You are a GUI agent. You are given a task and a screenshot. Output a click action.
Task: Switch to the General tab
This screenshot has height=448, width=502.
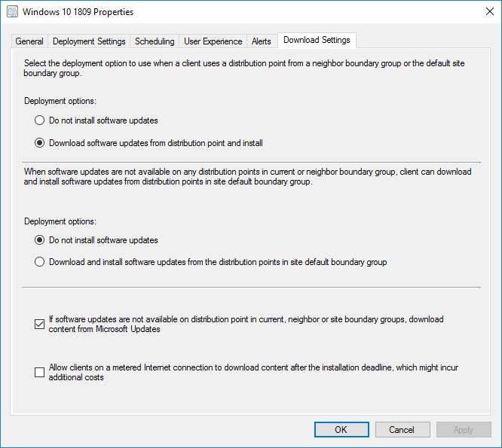coord(30,41)
